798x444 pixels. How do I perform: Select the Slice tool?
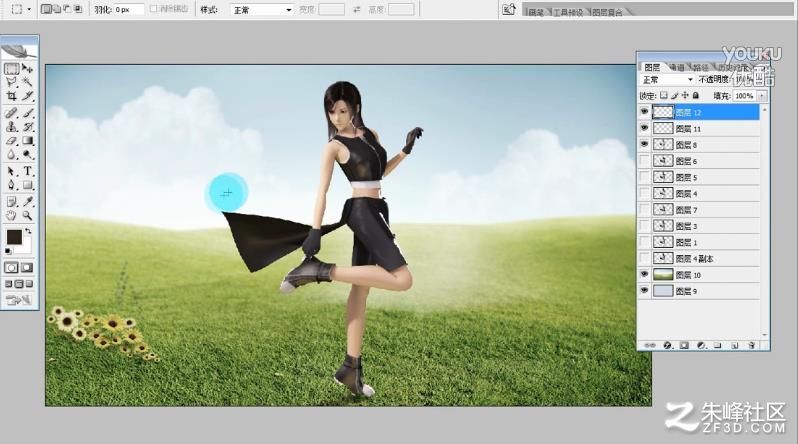[x=27, y=96]
